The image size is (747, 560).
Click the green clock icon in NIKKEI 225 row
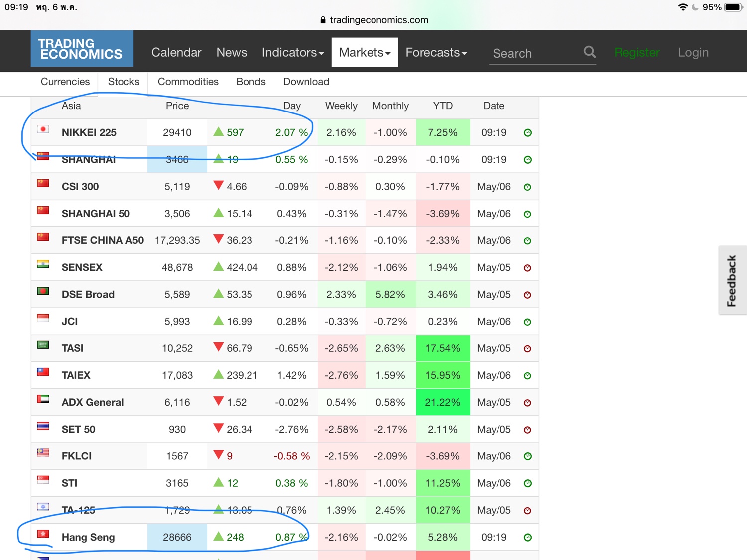point(528,133)
